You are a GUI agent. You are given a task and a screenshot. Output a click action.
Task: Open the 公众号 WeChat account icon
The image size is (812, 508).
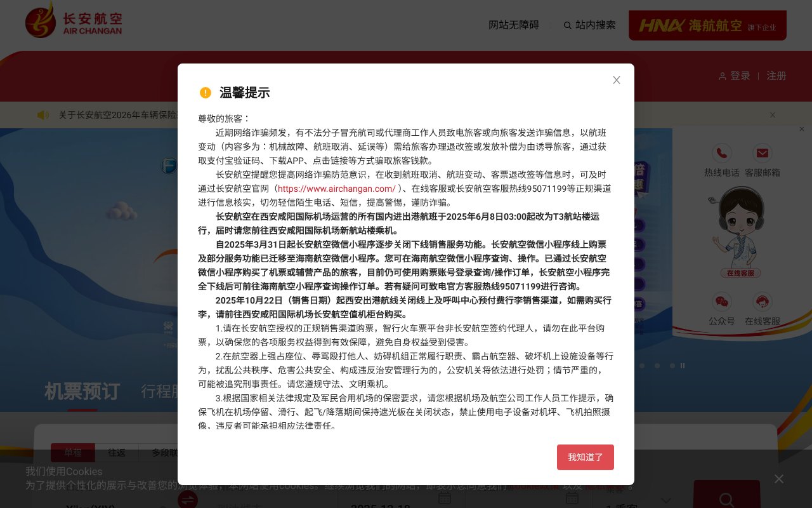point(722,302)
